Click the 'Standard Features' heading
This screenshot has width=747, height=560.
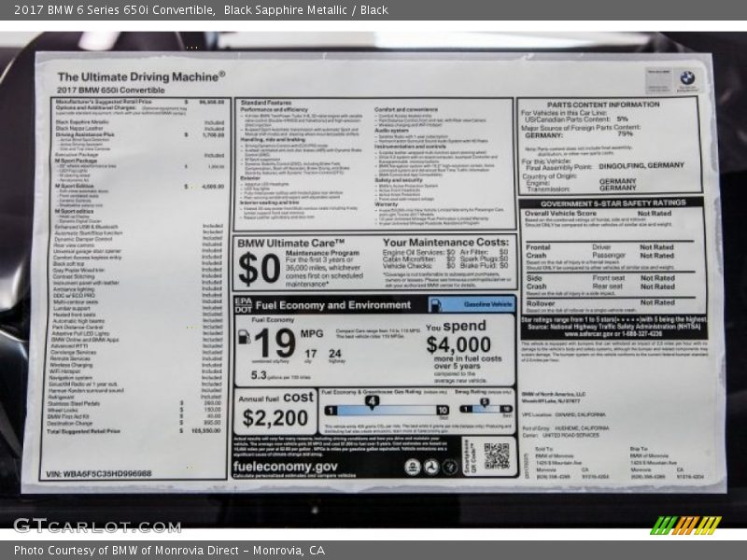tap(266, 103)
